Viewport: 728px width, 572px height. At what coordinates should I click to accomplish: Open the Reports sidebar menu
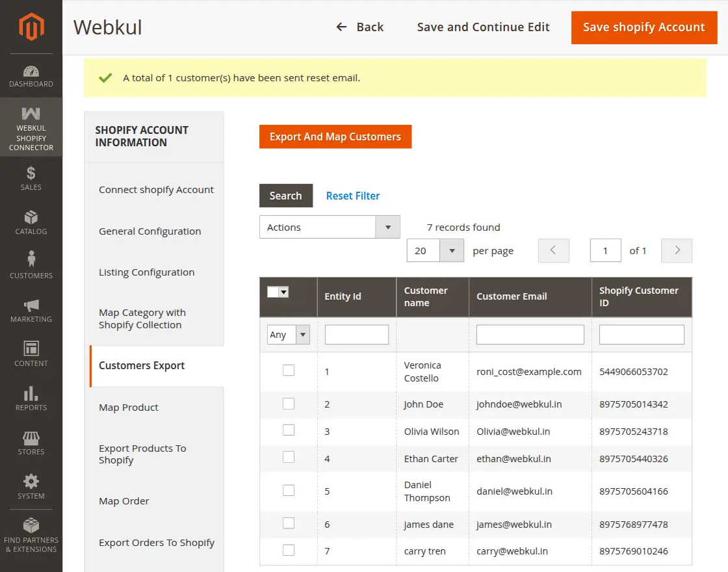(x=31, y=399)
